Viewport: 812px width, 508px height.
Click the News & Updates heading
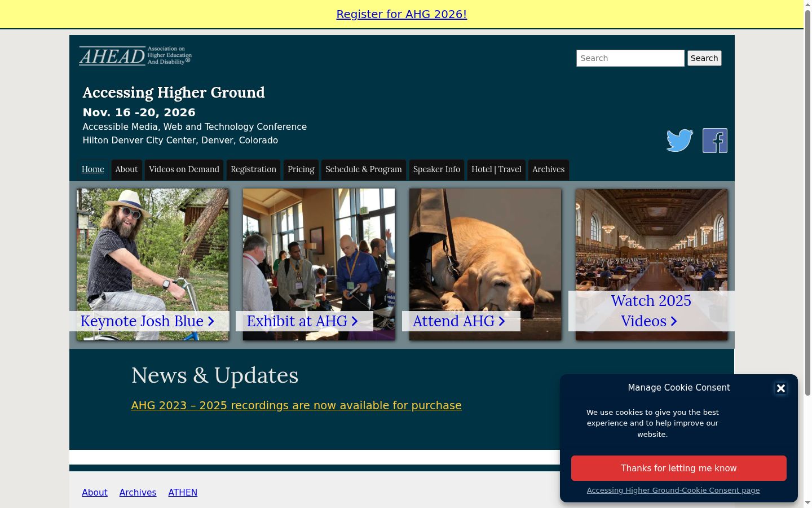(215, 375)
